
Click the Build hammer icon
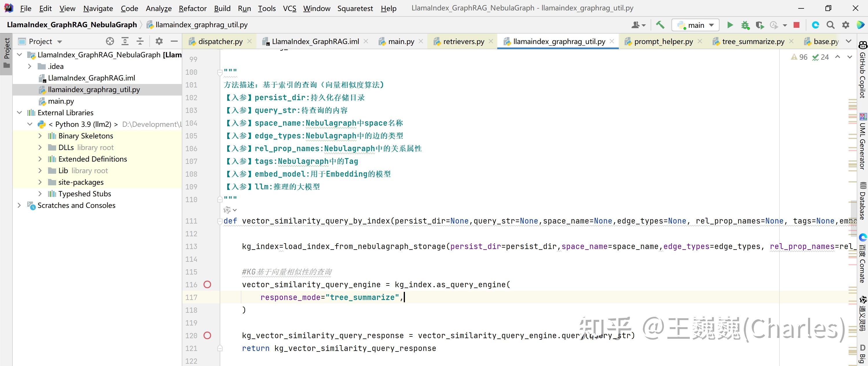[x=660, y=25]
